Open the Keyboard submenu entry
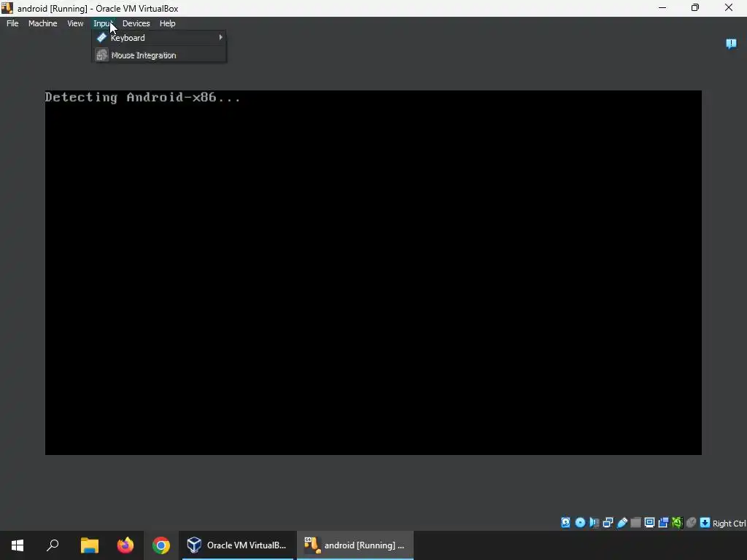 coord(159,38)
